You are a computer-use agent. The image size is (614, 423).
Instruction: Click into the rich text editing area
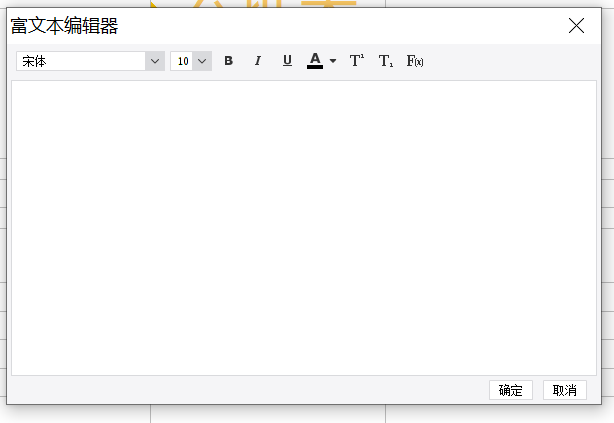304,228
